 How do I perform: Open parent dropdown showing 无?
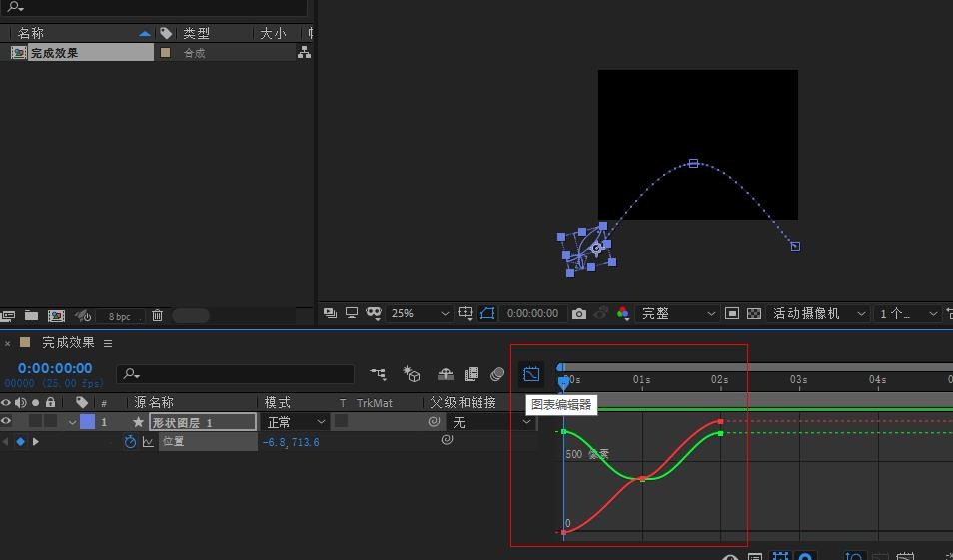490,421
